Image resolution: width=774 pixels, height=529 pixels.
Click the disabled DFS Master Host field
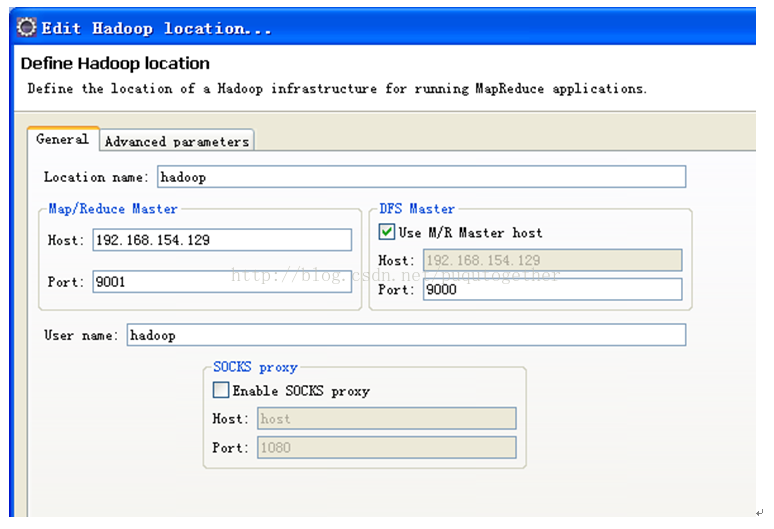click(x=552, y=260)
